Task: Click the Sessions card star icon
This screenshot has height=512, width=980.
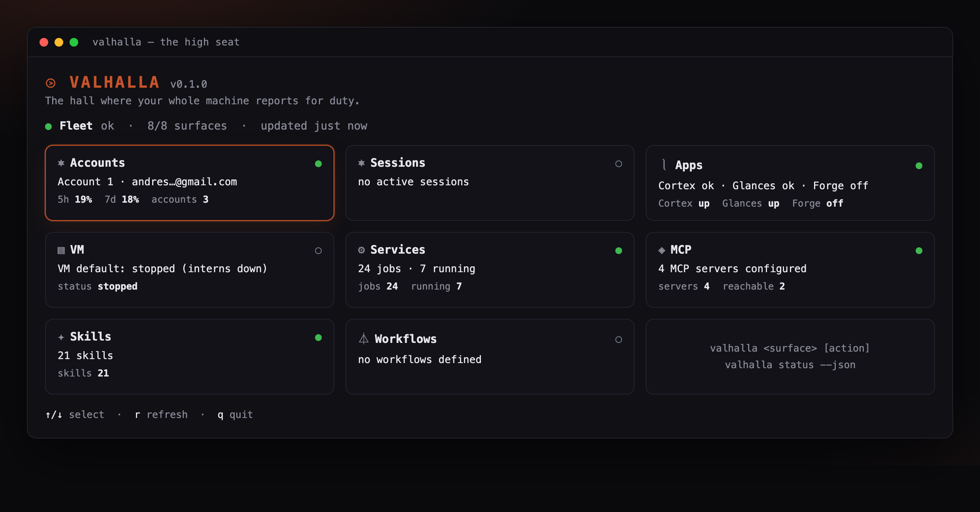Action: click(x=361, y=163)
